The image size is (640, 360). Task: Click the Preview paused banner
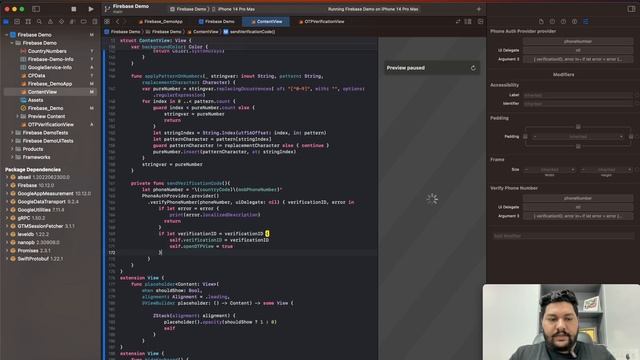pos(431,68)
